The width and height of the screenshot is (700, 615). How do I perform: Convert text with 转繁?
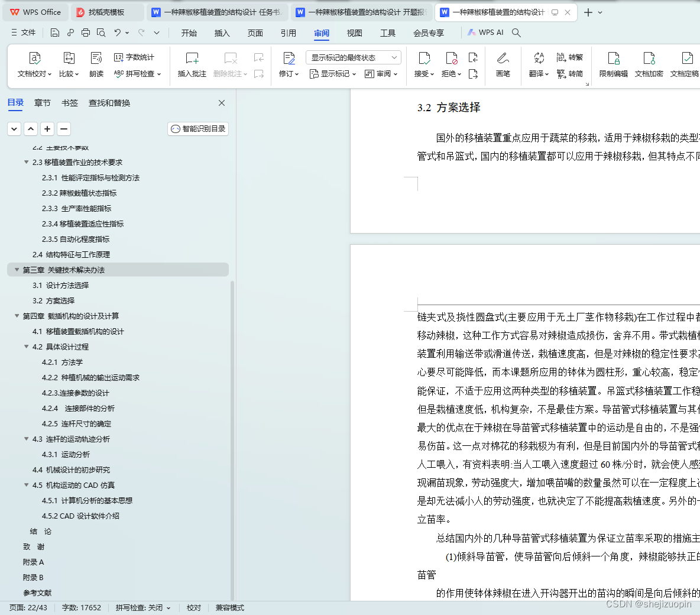(x=570, y=57)
